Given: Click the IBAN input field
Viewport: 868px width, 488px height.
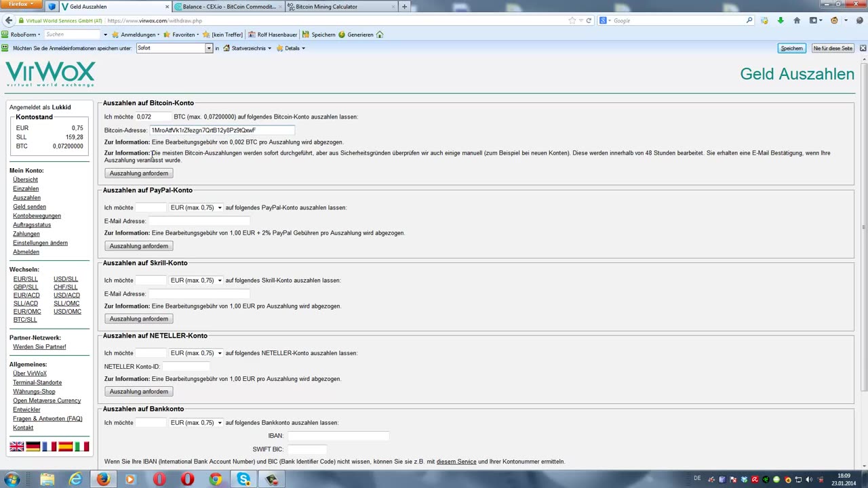Looking at the screenshot, I should click(x=338, y=436).
